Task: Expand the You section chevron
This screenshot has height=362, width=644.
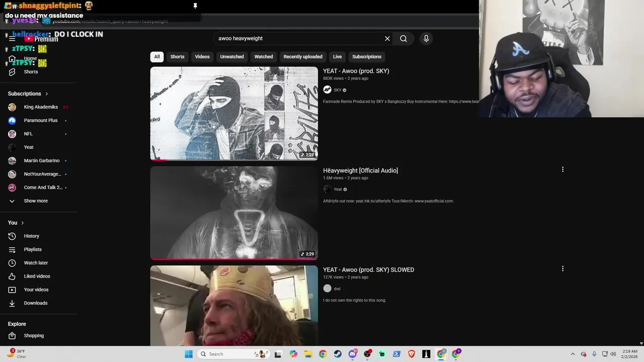Action: click(22, 223)
